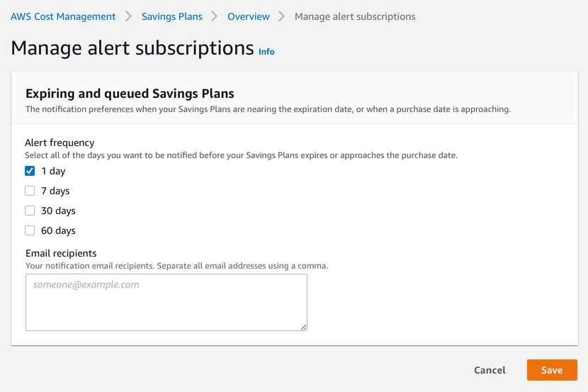The height and width of the screenshot is (392, 588).
Task: Click the "7 days" option label
Action: point(55,191)
